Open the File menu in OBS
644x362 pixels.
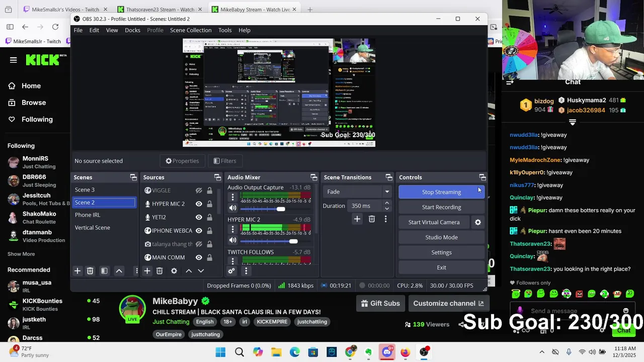[78, 30]
